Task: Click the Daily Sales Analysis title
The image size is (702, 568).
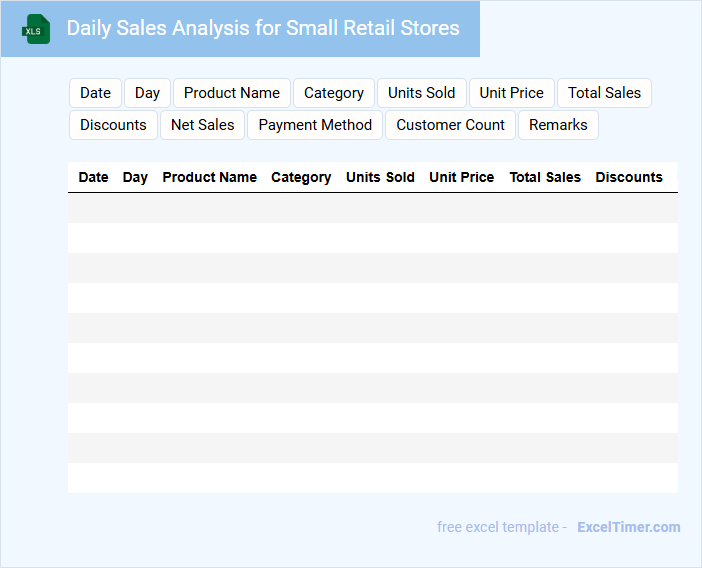Action: pyautogui.click(x=263, y=28)
